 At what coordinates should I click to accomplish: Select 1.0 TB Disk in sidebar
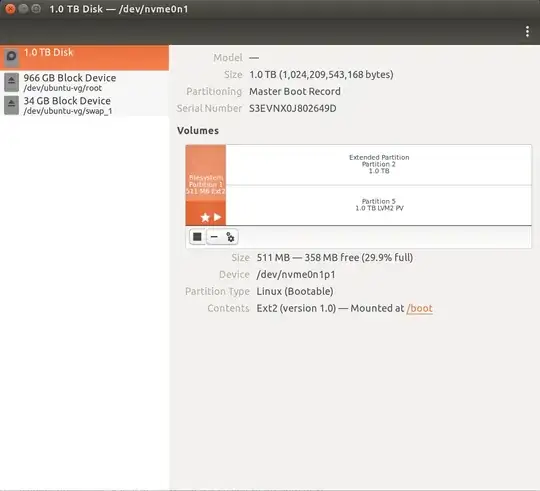(84, 58)
